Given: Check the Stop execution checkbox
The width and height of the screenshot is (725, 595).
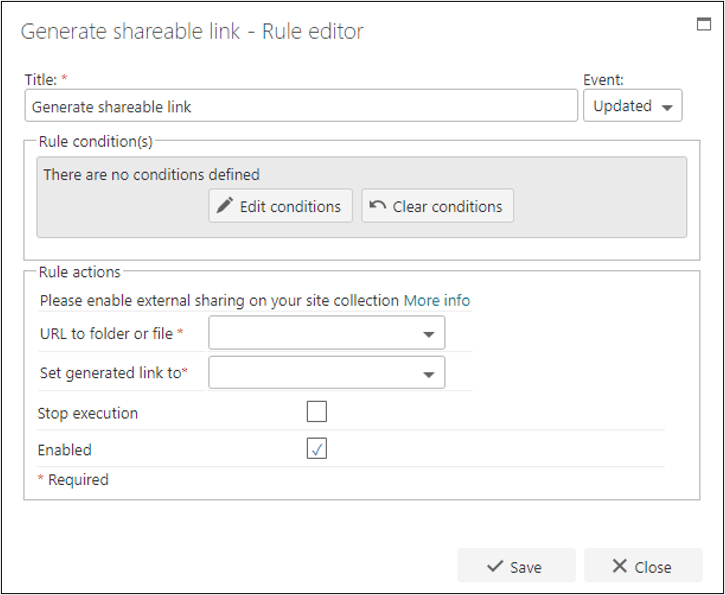Looking at the screenshot, I should [317, 411].
